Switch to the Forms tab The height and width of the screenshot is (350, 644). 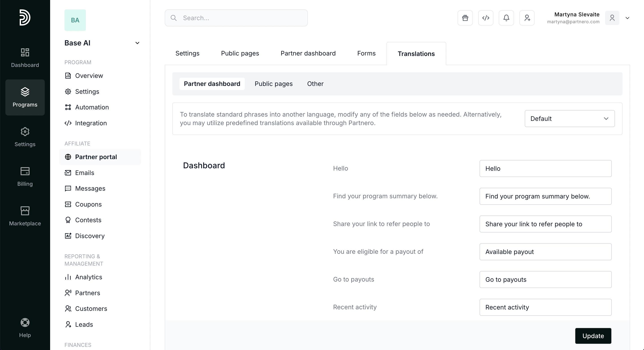(366, 53)
